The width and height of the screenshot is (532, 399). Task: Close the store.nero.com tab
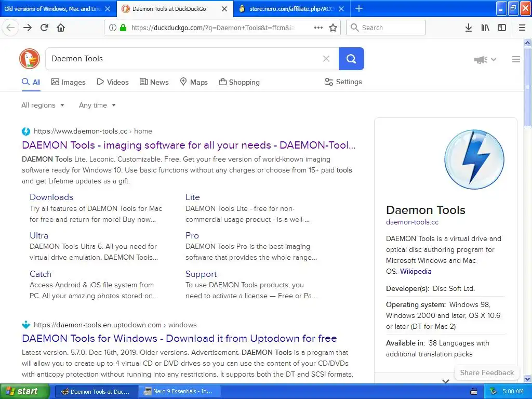click(x=341, y=9)
